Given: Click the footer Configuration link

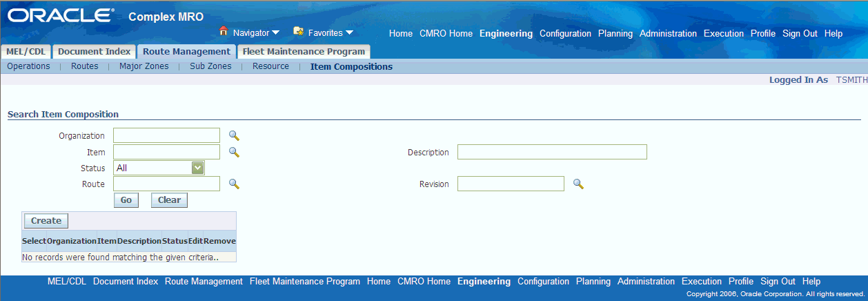Looking at the screenshot, I should pyautogui.click(x=543, y=281).
